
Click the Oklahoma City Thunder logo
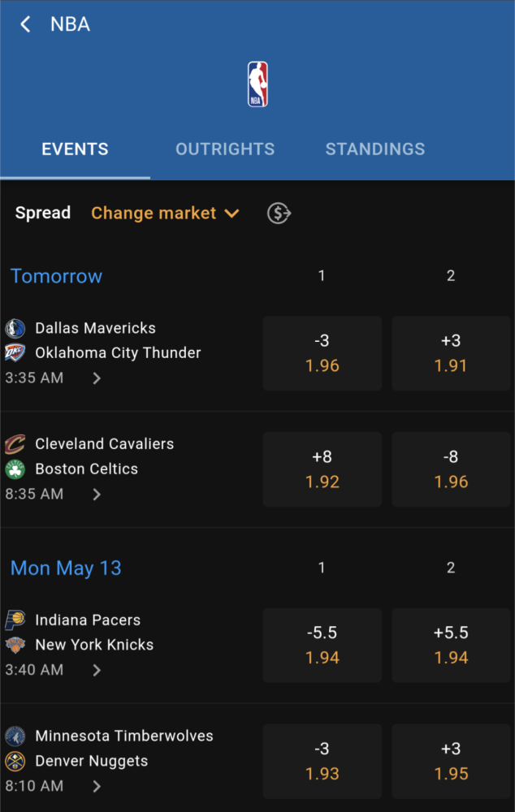15,353
